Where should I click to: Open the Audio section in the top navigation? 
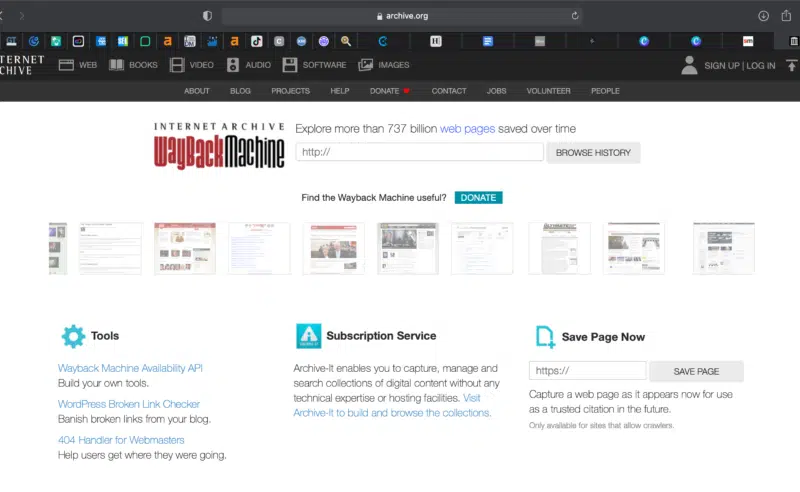click(x=248, y=65)
